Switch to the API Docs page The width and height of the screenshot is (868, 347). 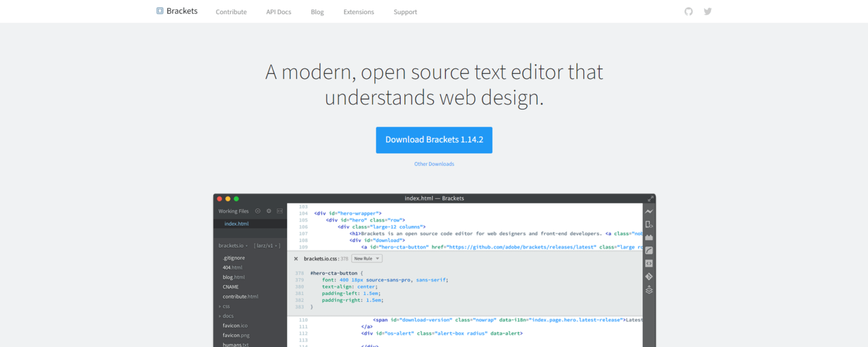[278, 11]
